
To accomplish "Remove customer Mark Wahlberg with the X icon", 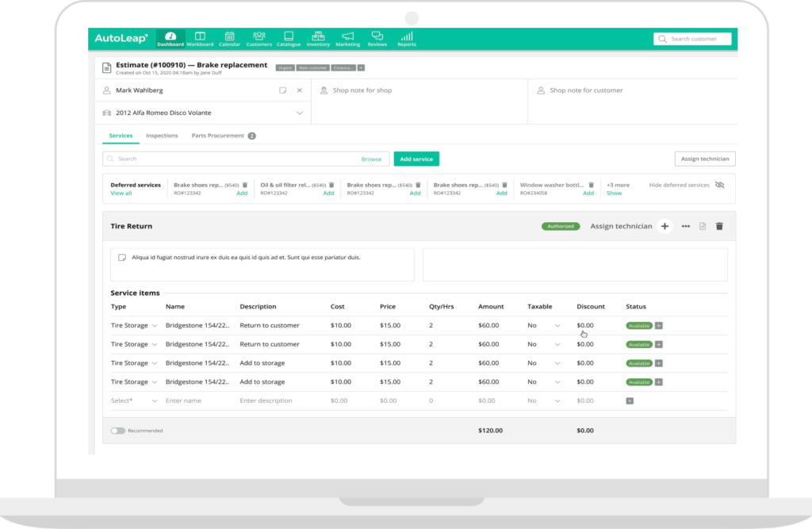I will point(299,90).
